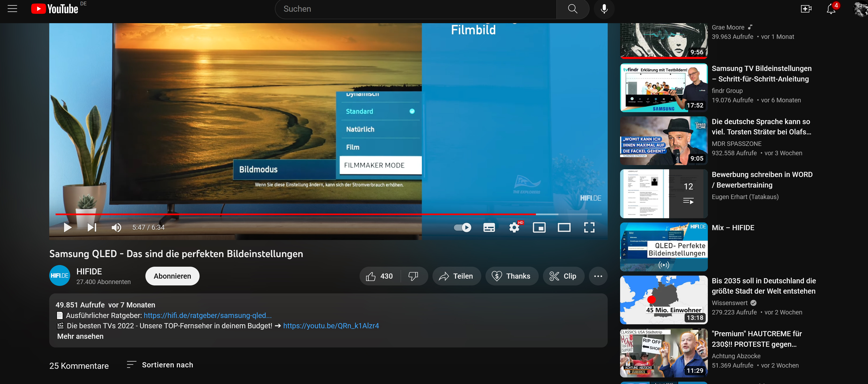This screenshot has height=384, width=868.
Task: Open Samsung TV Bildeinstellungen video thumbnail
Action: coord(663,88)
